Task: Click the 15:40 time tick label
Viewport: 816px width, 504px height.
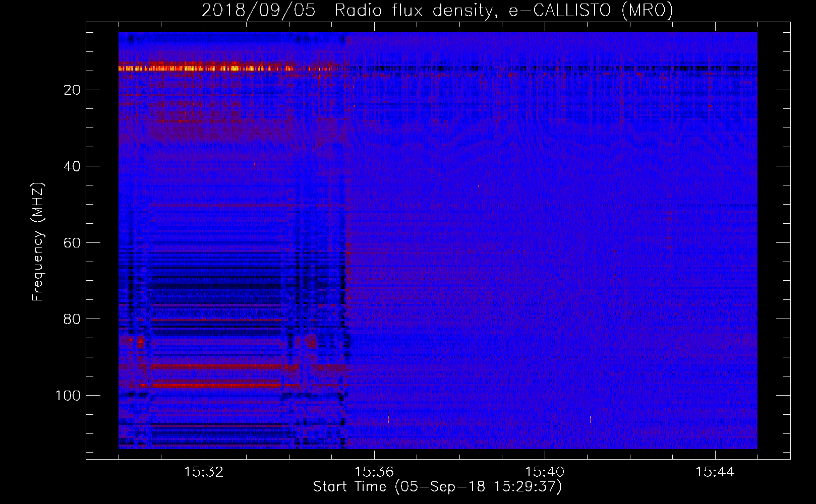Action: [x=545, y=472]
